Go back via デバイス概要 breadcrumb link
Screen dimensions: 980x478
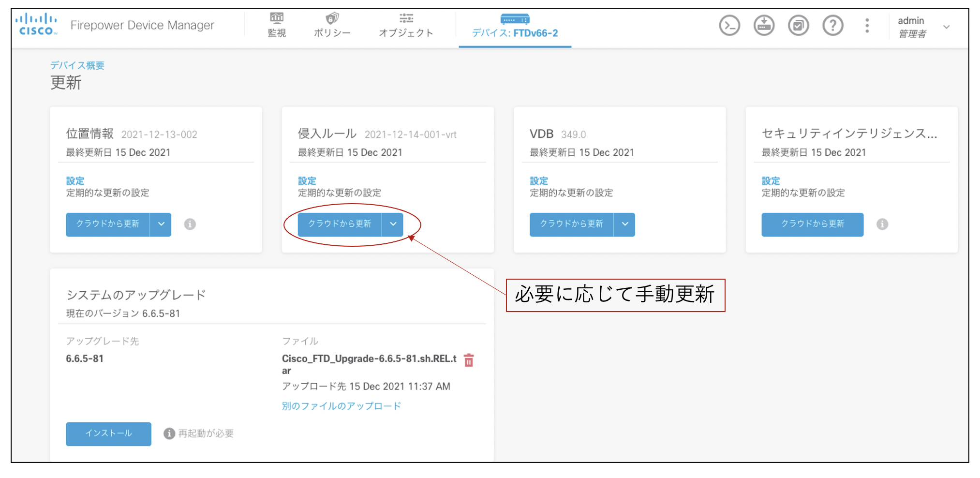click(x=77, y=65)
